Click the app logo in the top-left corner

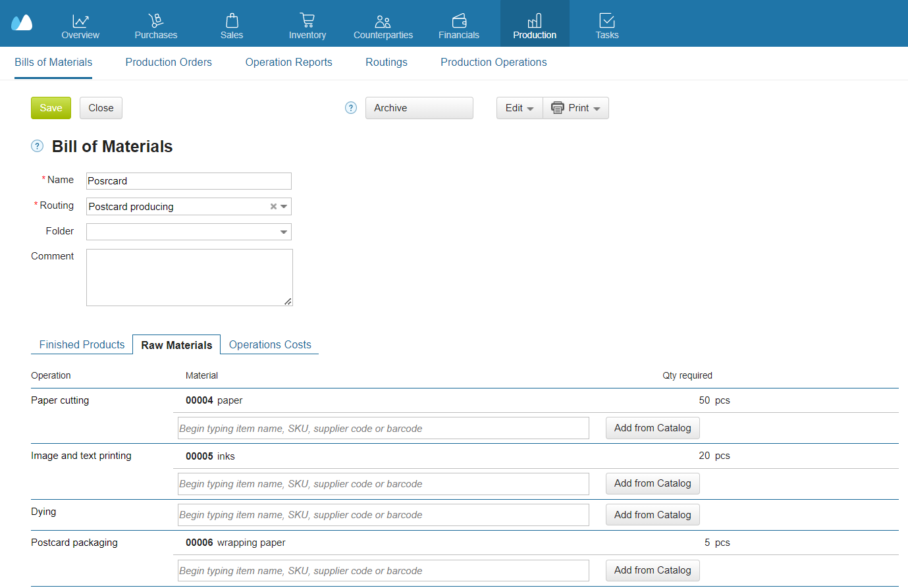(x=22, y=23)
